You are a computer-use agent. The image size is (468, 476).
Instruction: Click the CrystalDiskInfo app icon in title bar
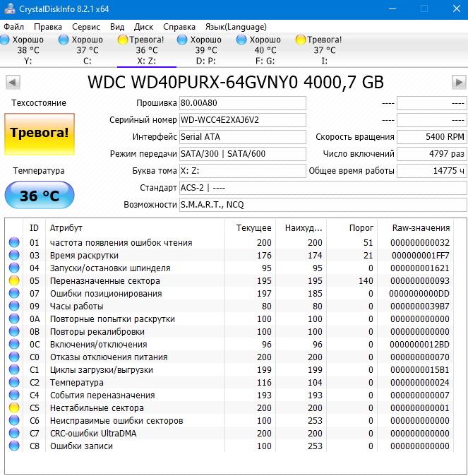click(9, 8)
